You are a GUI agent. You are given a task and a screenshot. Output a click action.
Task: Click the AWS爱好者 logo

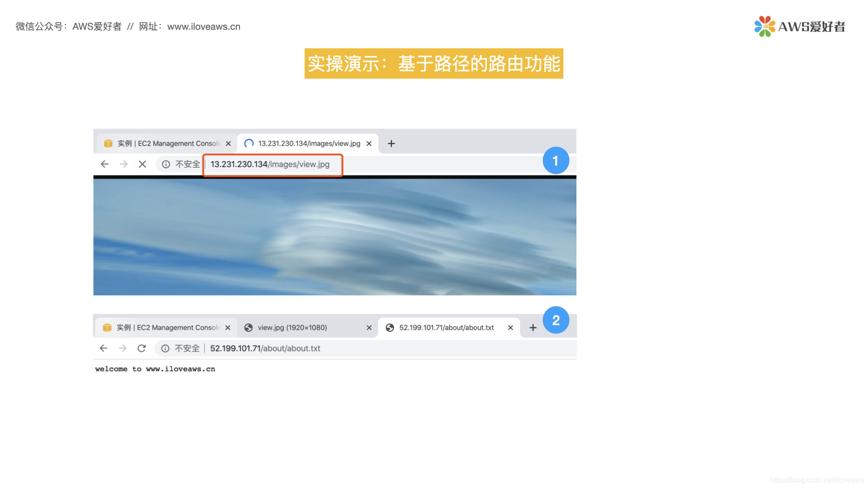tap(799, 26)
